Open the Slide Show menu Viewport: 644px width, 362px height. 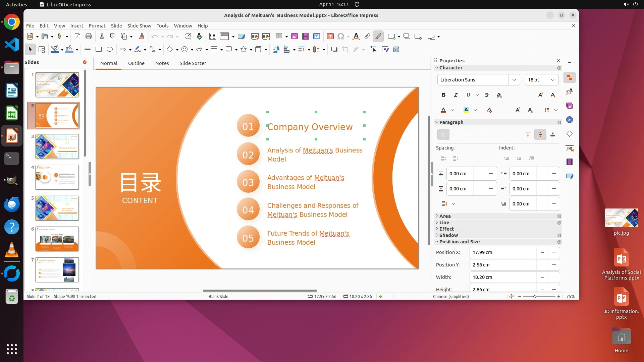click(139, 26)
